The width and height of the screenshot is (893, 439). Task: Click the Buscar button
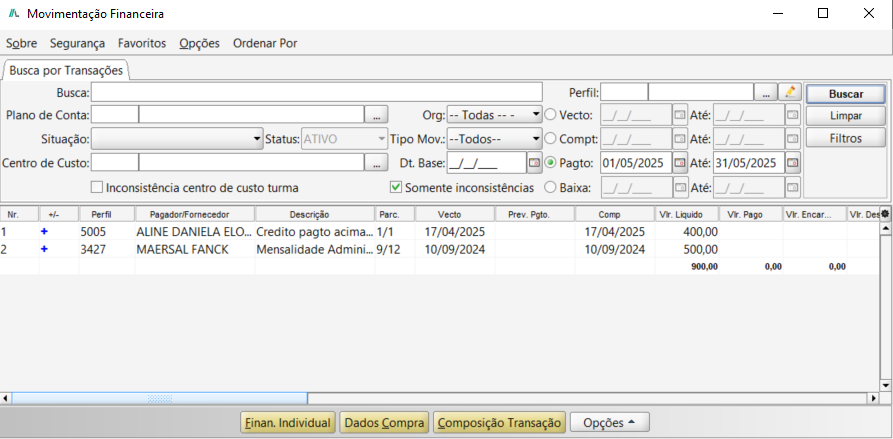845,95
